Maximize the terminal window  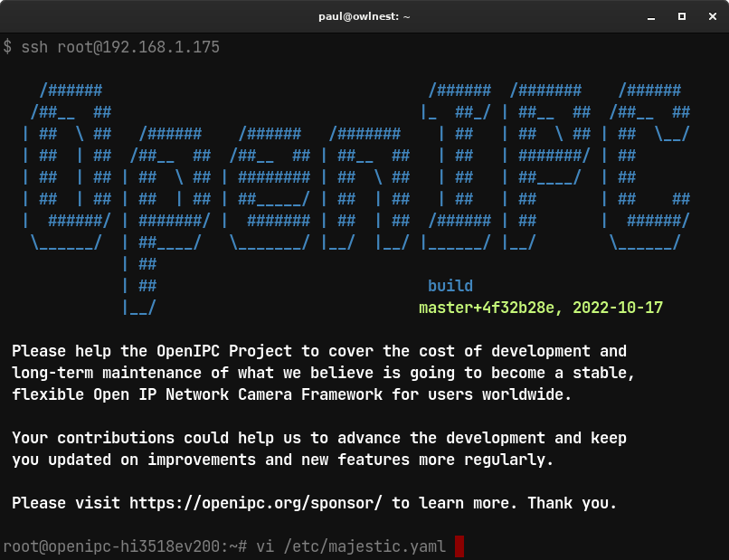pos(682,15)
